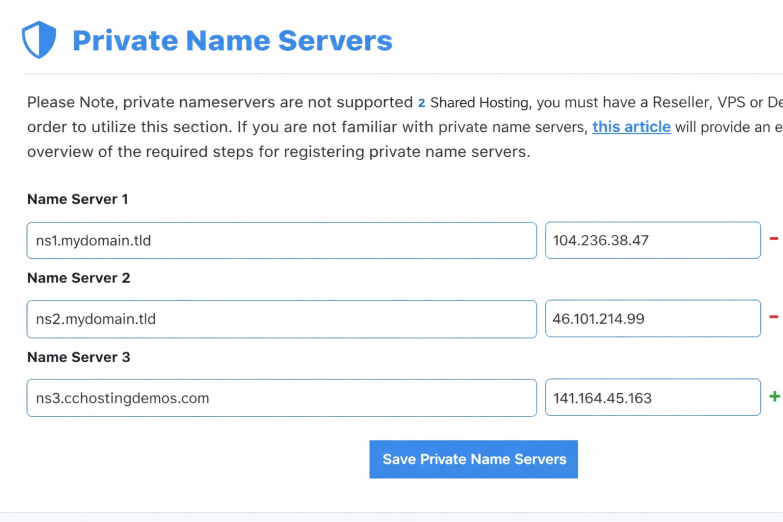Click the "Name Server 1" label
Screen dimensions: 783x522
tap(78, 199)
